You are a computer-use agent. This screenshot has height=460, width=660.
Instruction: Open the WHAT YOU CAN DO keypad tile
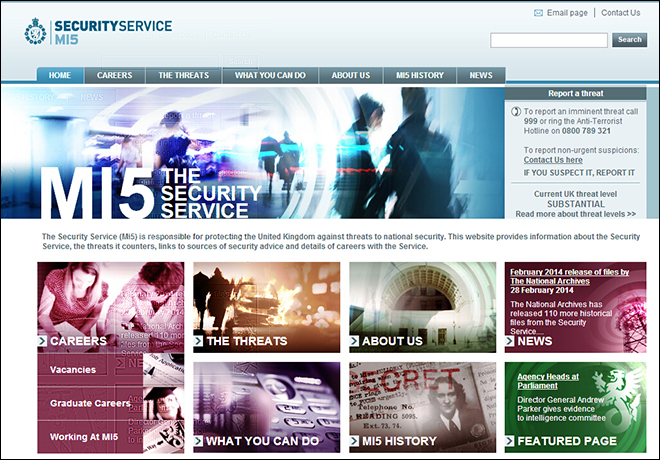pos(266,407)
